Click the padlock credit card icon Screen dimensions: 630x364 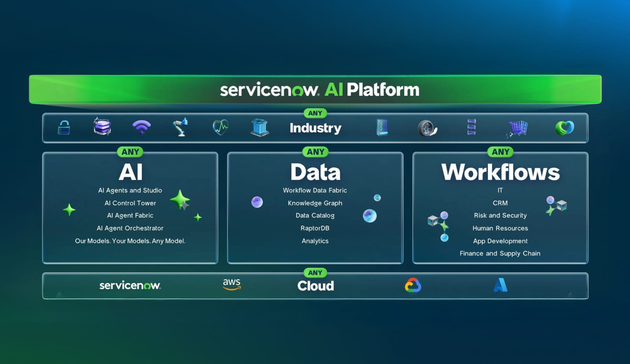click(64, 128)
